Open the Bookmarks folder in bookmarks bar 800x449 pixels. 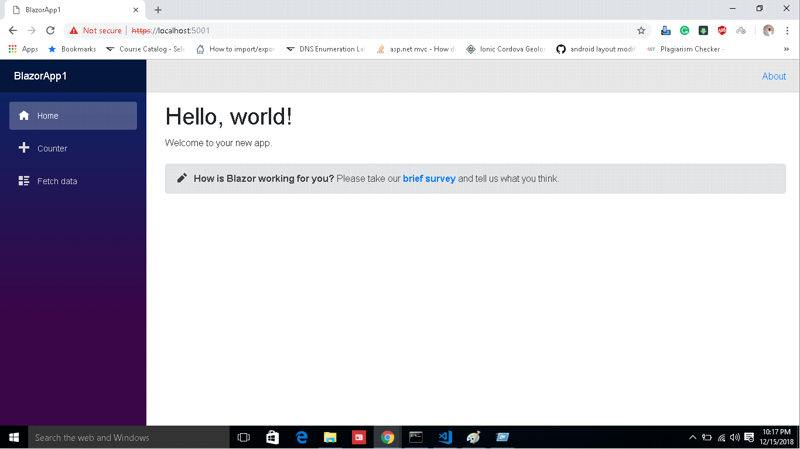pyautogui.click(x=72, y=49)
